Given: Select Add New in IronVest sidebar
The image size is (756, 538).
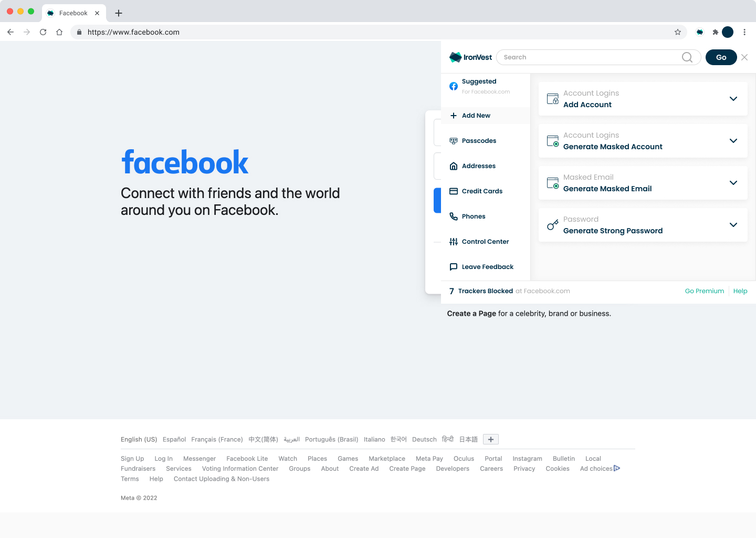Looking at the screenshot, I should [x=486, y=116].
